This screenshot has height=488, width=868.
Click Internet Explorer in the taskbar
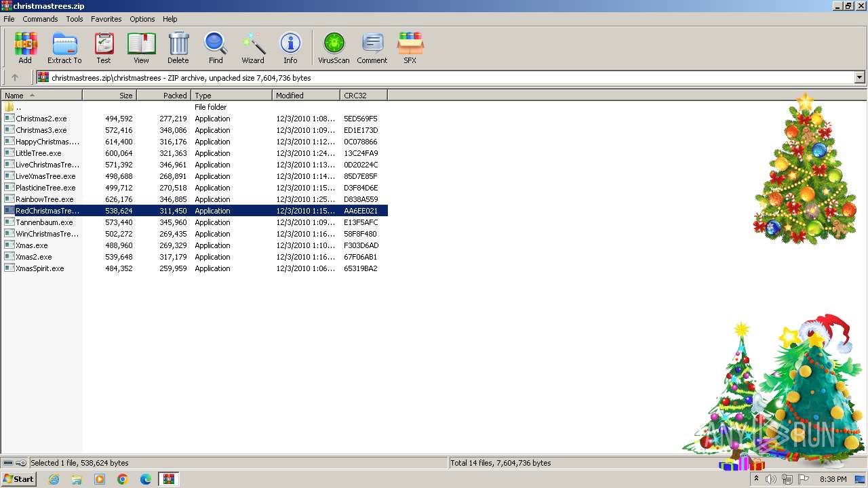[x=54, y=479]
